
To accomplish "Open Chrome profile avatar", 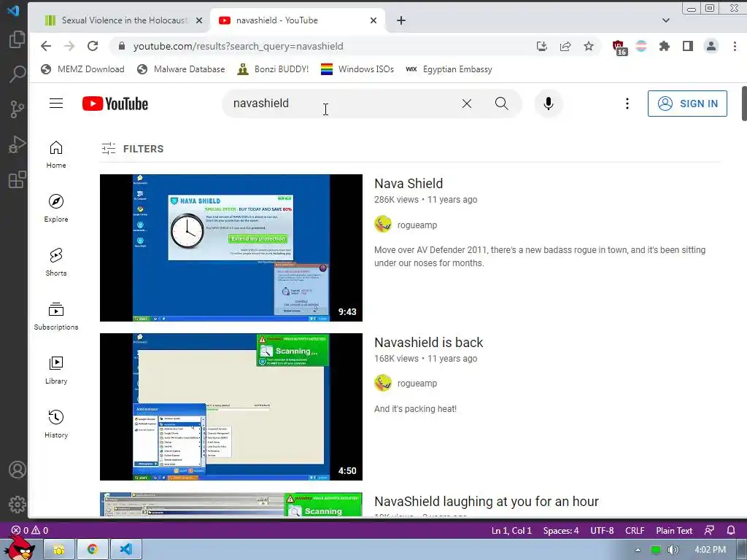I will 711,46.
